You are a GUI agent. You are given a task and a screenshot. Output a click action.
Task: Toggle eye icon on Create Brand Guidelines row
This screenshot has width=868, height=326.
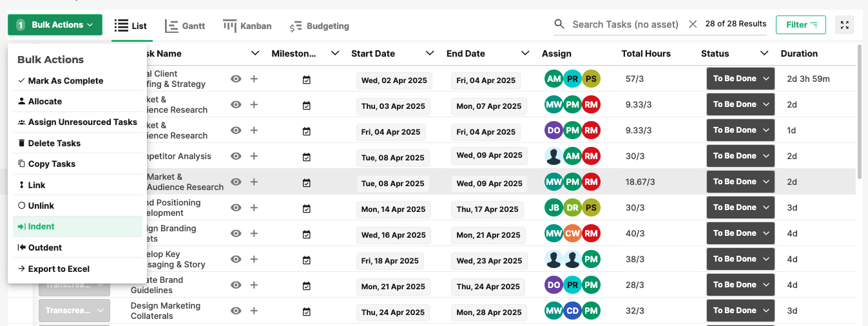tap(236, 285)
